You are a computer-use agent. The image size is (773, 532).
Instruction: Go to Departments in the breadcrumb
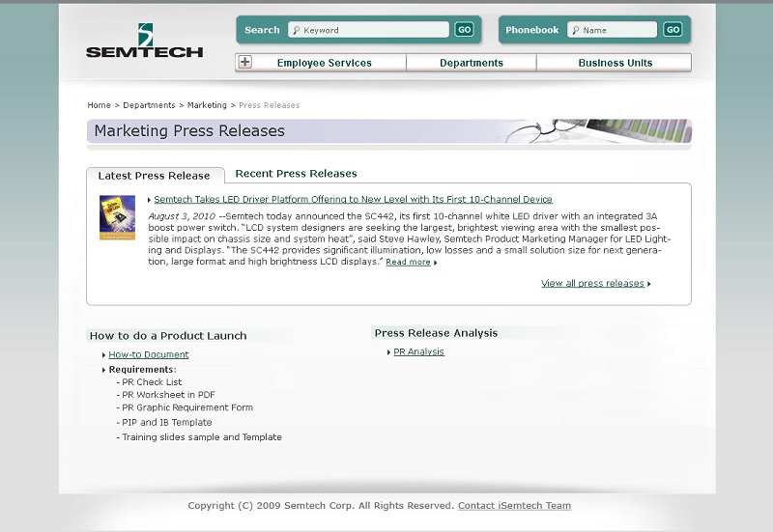click(x=149, y=105)
